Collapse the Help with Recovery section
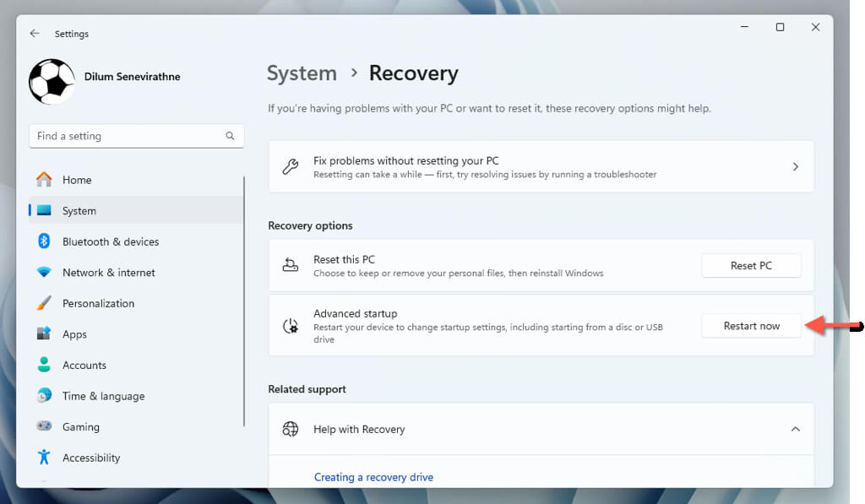Image resolution: width=865 pixels, height=504 pixels. coord(795,429)
